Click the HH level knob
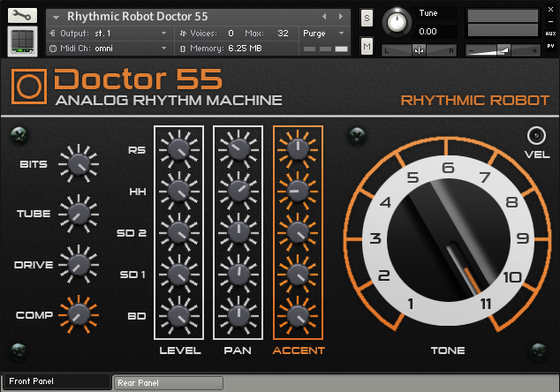The width and height of the screenshot is (560, 392). 178,192
